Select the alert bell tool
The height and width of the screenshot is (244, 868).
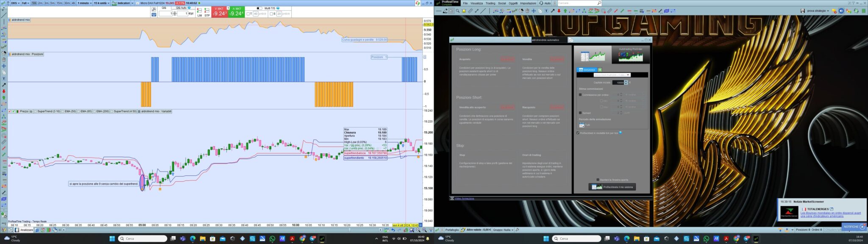coord(464,11)
